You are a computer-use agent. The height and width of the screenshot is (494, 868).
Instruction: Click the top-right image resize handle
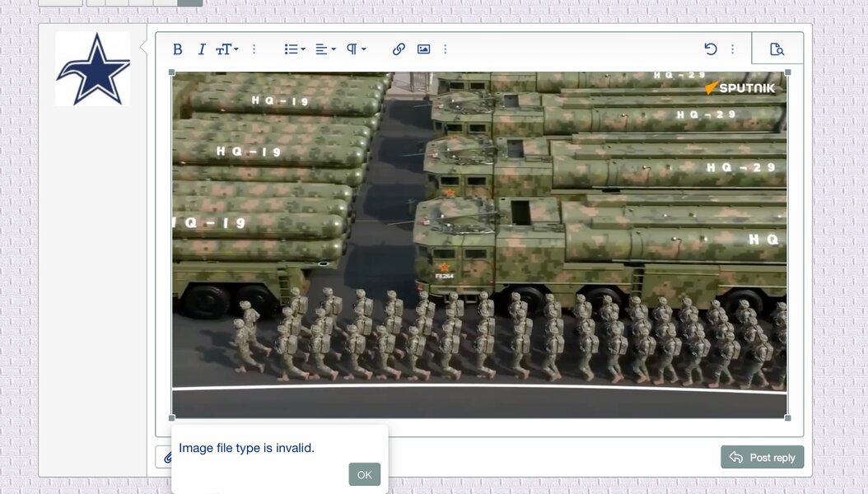pyautogui.click(x=788, y=72)
